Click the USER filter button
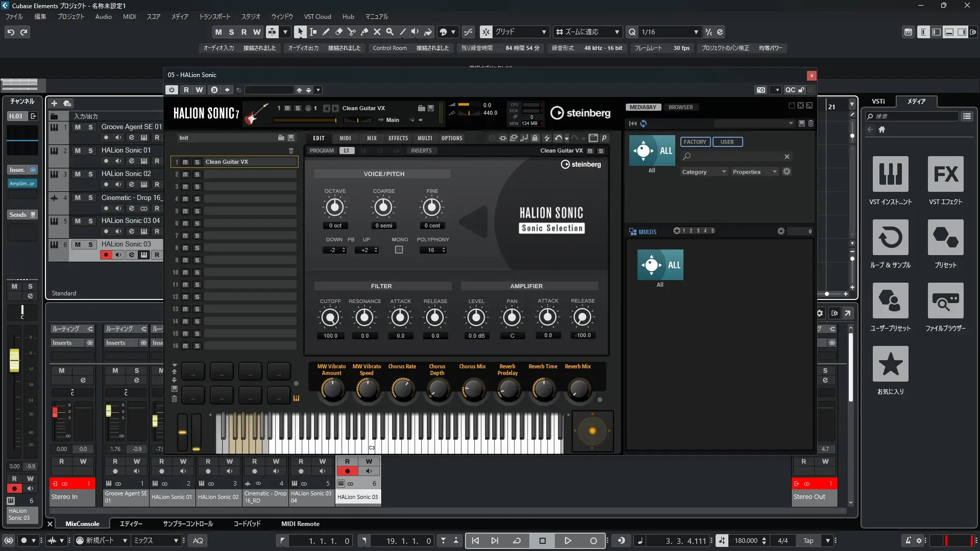Screen dimensions: 980x551 727,142
